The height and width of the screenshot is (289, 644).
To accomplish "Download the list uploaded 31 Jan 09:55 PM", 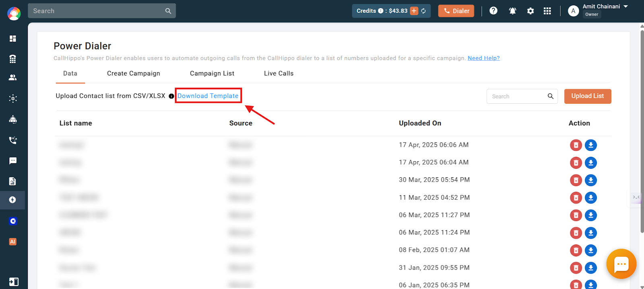I will [x=591, y=268].
